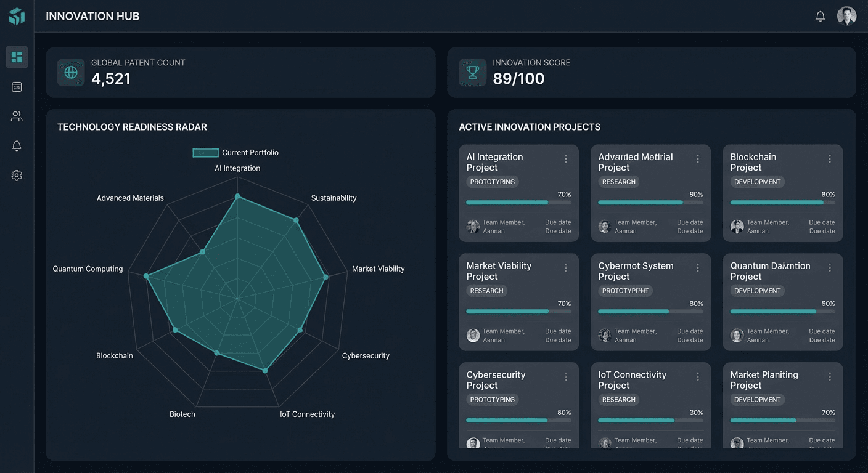Click the PROTOTYPING tag on Cybersecurity Project
This screenshot has height=473, width=868.
pos(492,400)
